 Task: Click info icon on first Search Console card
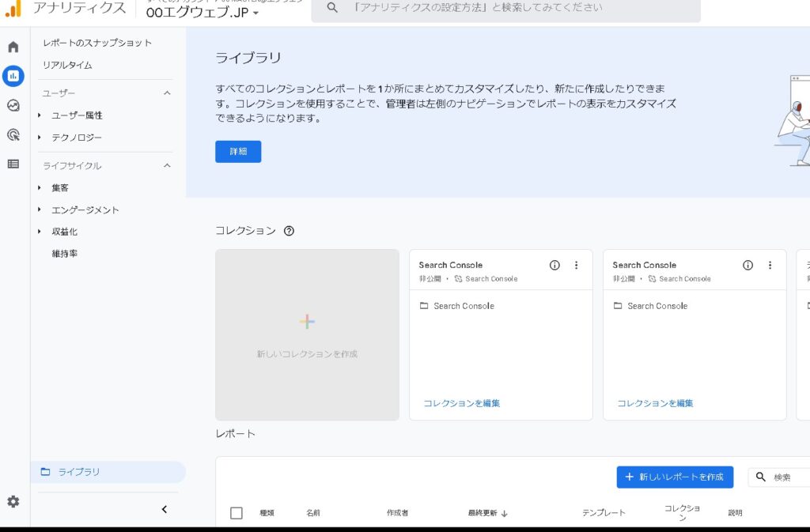(555, 266)
